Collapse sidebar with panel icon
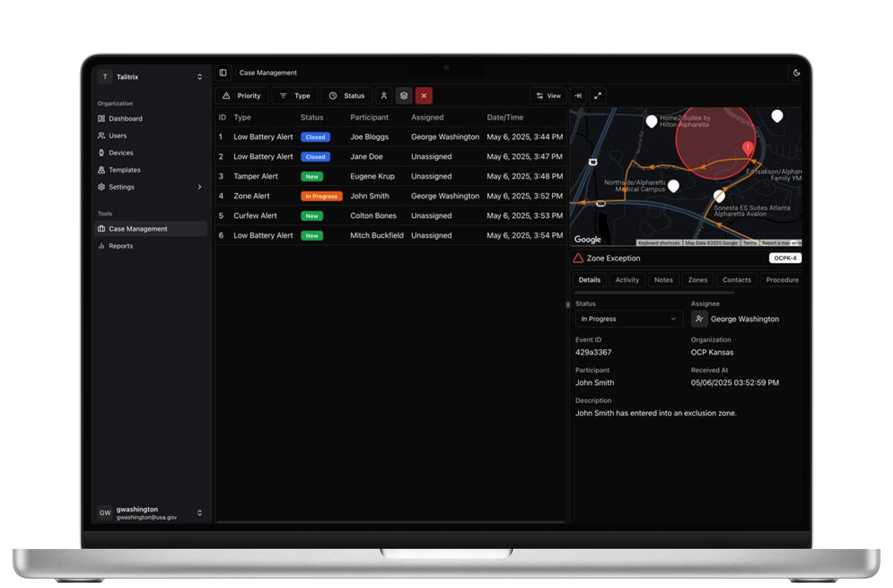This screenshot has height=588, width=893. (223, 73)
